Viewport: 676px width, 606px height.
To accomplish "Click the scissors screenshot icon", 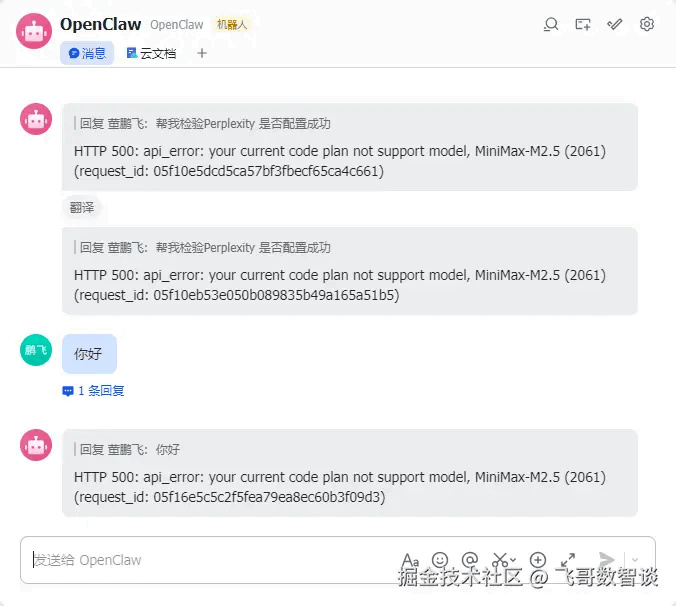I will pos(500,560).
